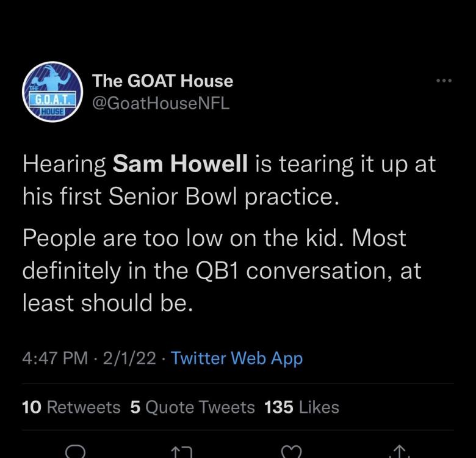Click the 'least should be.' final line
The image size is (476, 458).
(107, 303)
